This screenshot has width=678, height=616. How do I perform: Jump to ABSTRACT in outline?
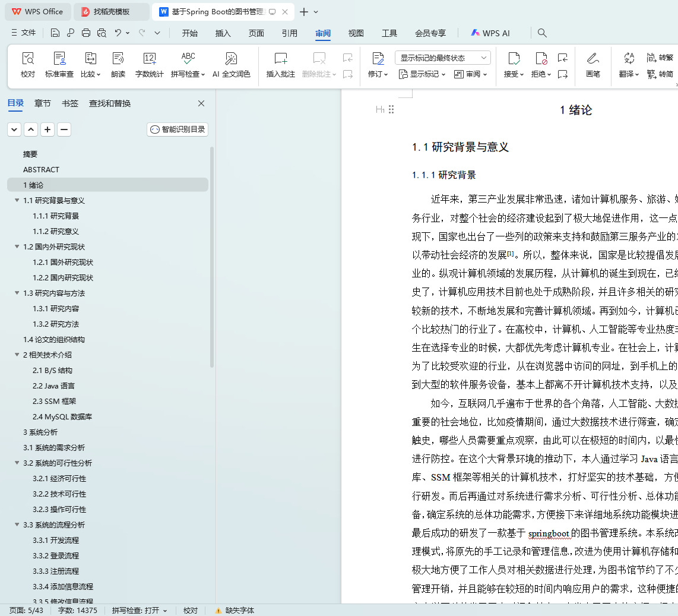(41, 169)
